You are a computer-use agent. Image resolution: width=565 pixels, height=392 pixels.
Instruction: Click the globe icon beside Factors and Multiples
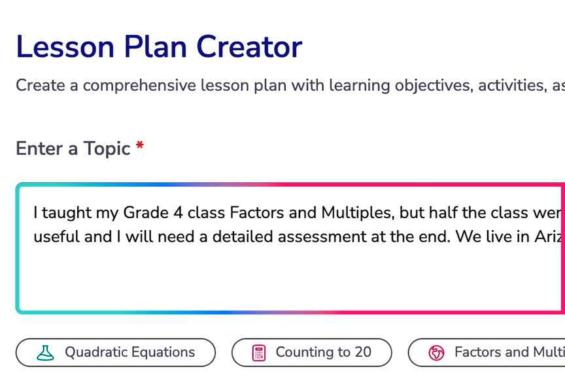(436, 353)
